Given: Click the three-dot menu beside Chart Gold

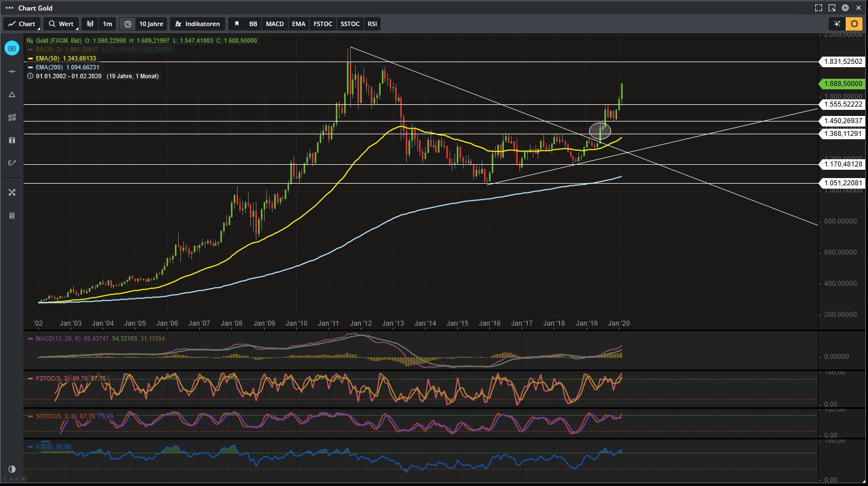Looking at the screenshot, I should (x=9, y=8).
